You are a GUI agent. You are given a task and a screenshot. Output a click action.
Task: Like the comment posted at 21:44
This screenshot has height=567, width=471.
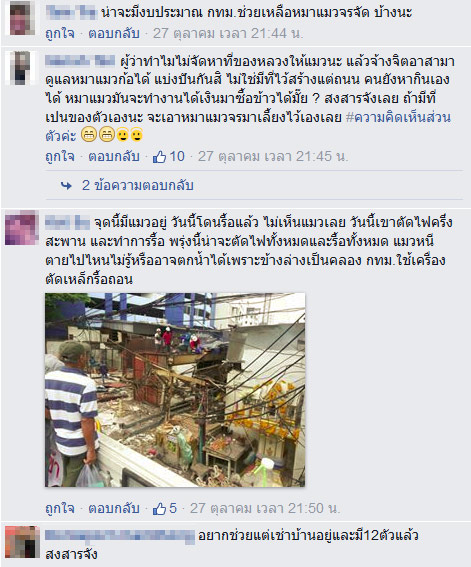pos(60,34)
